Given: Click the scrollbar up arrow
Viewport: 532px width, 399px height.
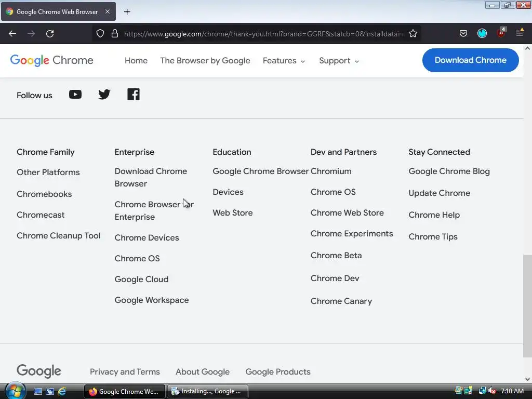Looking at the screenshot, I should [x=528, y=48].
